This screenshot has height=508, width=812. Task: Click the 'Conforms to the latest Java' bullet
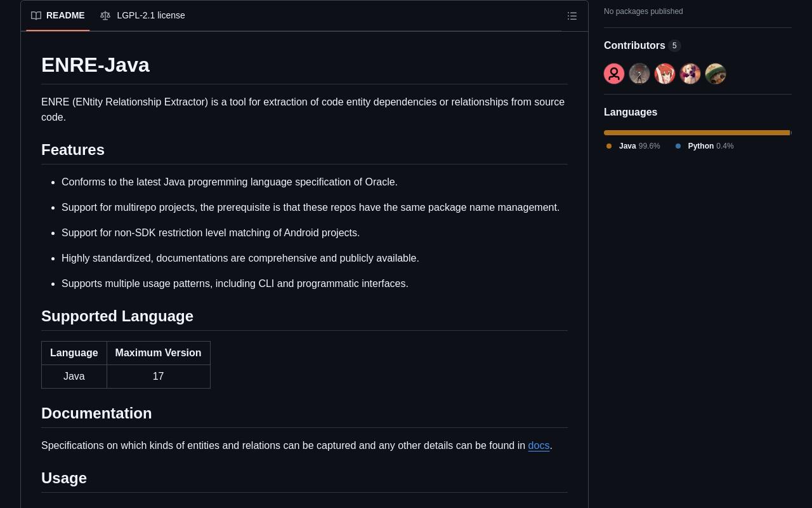click(230, 182)
